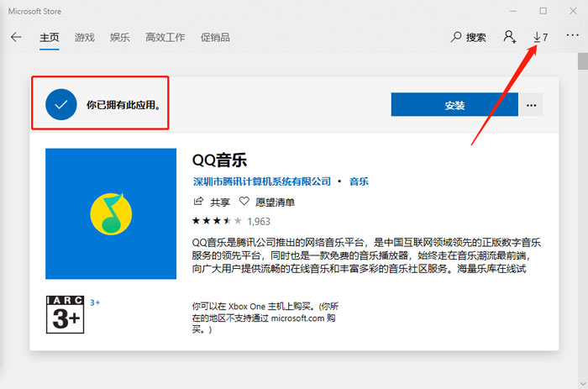Click the QQ音乐 description paragraph
The width and height of the screenshot is (588, 389).
point(366,255)
